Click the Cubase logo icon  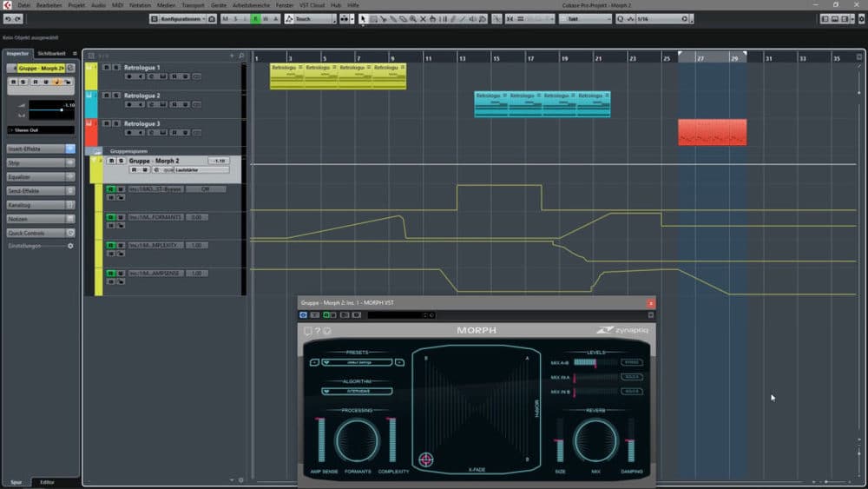(7, 5)
